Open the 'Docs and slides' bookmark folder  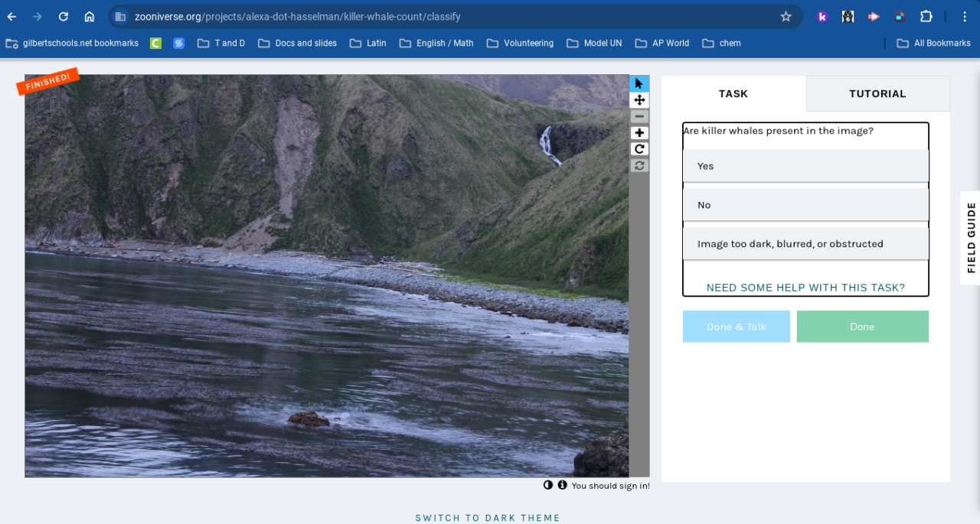[x=297, y=43]
